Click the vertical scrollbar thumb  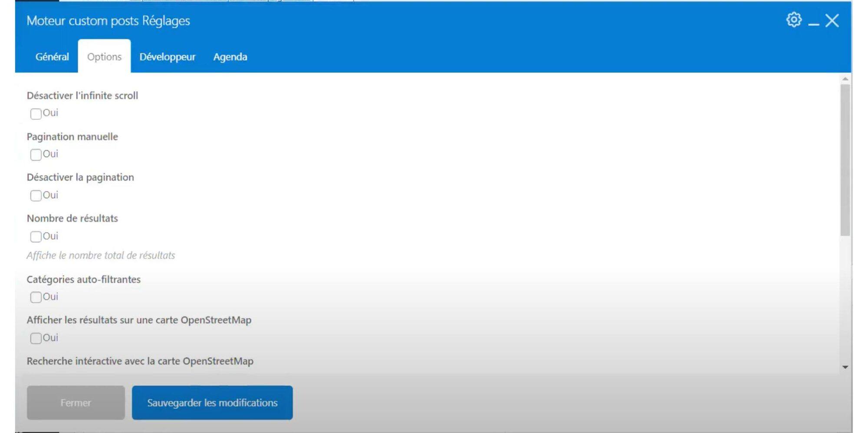845,160
